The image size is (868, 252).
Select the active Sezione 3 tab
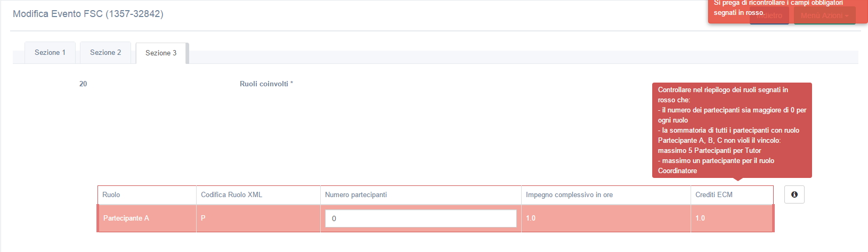[161, 53]
